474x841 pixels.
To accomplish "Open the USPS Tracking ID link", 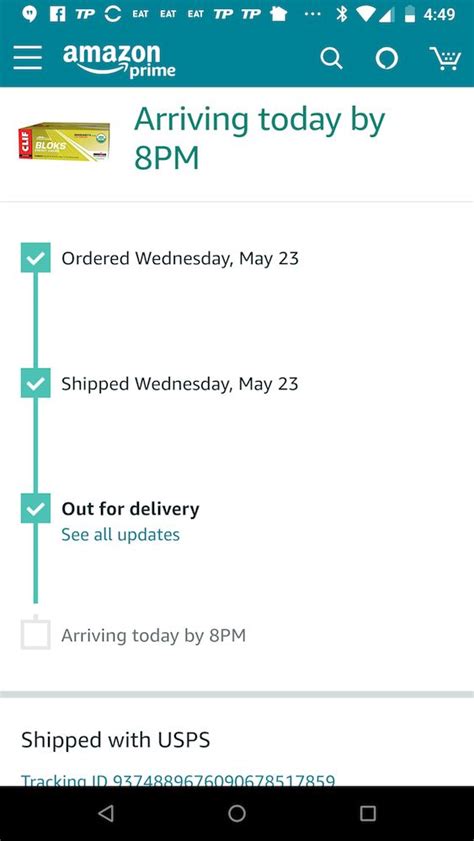I will pyautogui.click(x=178, y=780).
